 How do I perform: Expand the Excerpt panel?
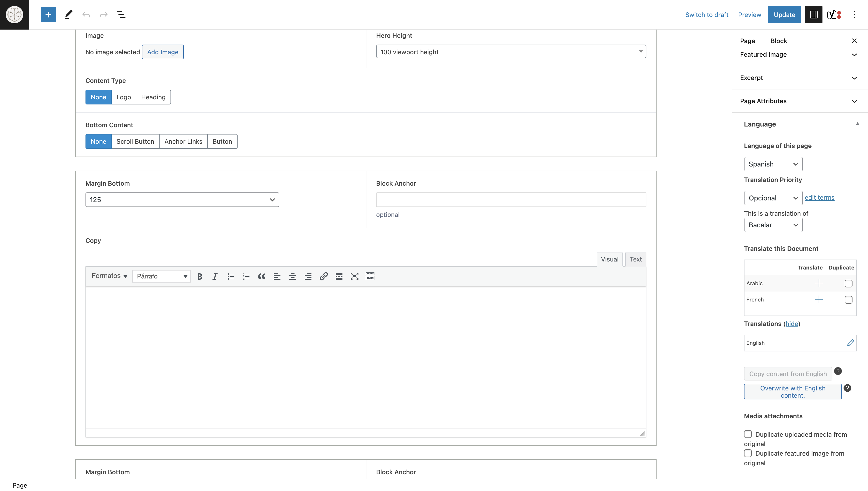[800, 78]
